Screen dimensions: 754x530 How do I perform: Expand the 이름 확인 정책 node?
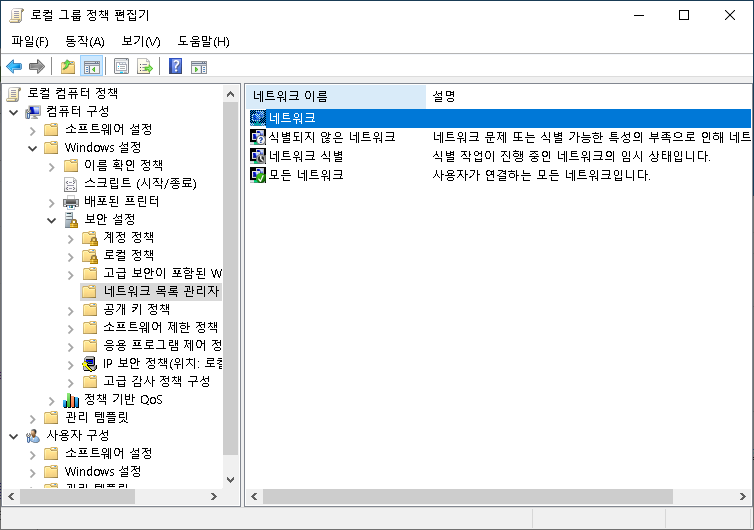click(51, 166)
